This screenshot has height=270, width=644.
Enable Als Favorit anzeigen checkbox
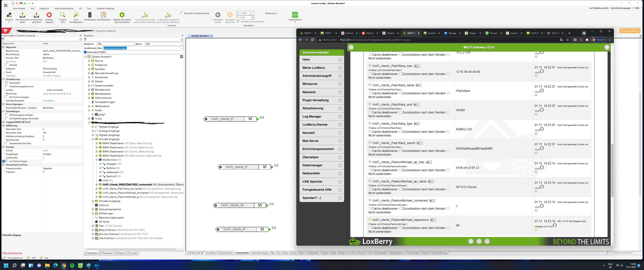[7, 97]
